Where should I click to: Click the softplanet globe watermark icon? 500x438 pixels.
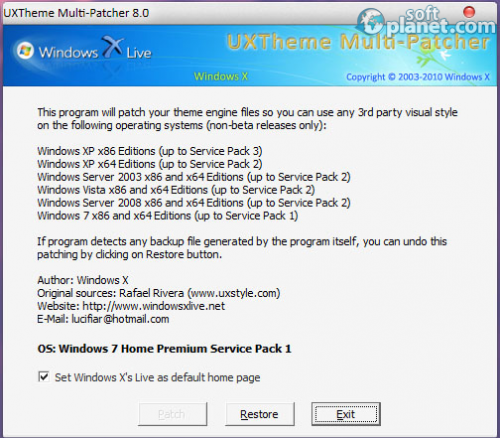tap(370, 22)
